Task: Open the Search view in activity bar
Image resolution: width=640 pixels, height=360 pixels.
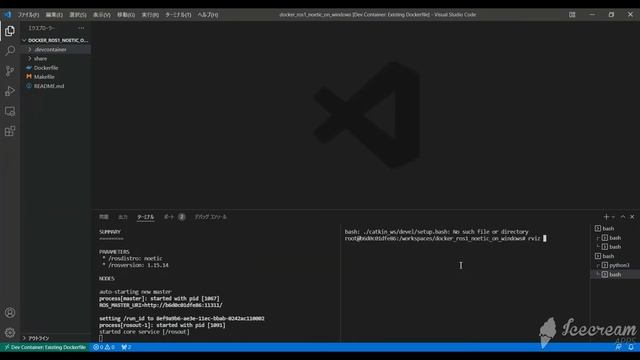Action: point(10,51)
